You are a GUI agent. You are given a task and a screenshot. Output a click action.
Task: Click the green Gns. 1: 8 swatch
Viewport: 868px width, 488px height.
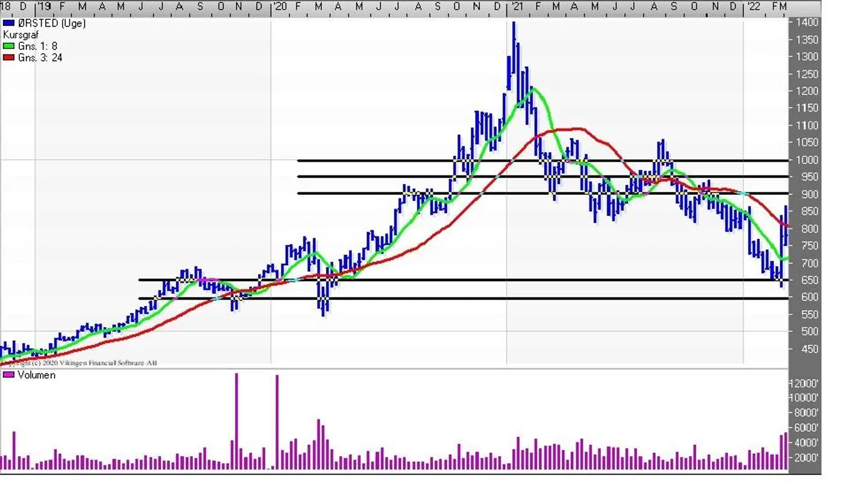[8, 46]
